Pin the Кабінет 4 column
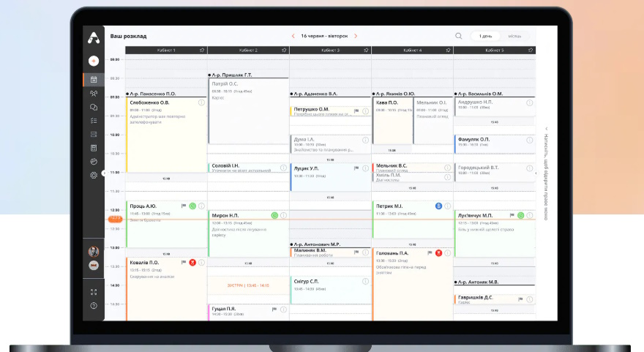Viewport: 644px width, 352px height. point(448,50)
